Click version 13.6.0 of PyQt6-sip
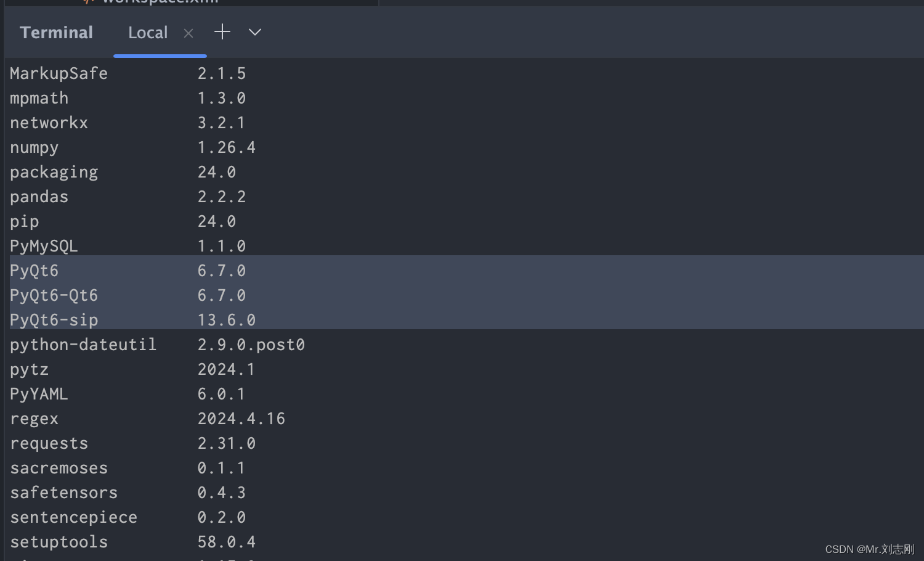Viewport: 924px width, 561px height. [227, 320]
